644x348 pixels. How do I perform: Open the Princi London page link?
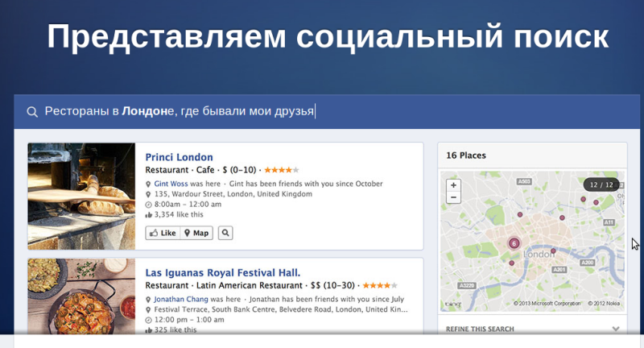[179, 157]
